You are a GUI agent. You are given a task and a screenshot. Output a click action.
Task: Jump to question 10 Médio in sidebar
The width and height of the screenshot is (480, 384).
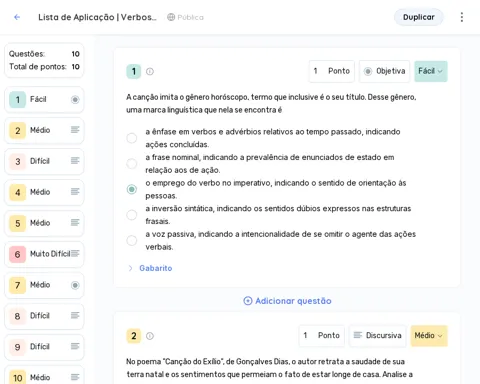[44, 375]
